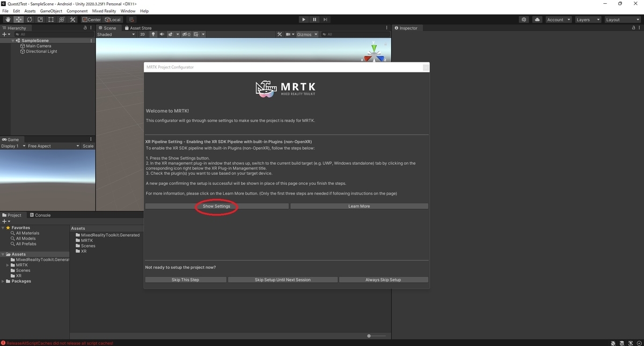The width and height of the screenshot is (644, 346).
Task: Step one frame forward
Action: 326,19
